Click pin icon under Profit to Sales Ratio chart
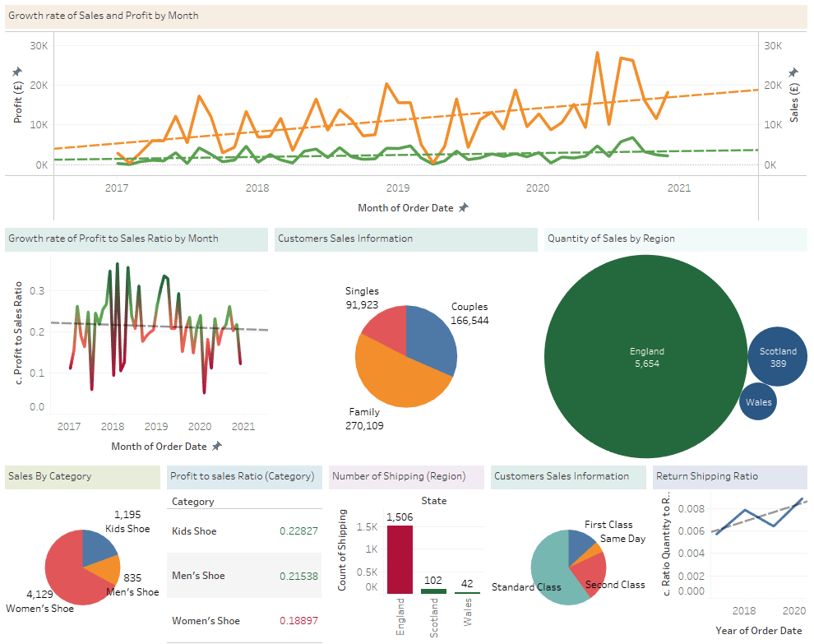 (217, 446)
